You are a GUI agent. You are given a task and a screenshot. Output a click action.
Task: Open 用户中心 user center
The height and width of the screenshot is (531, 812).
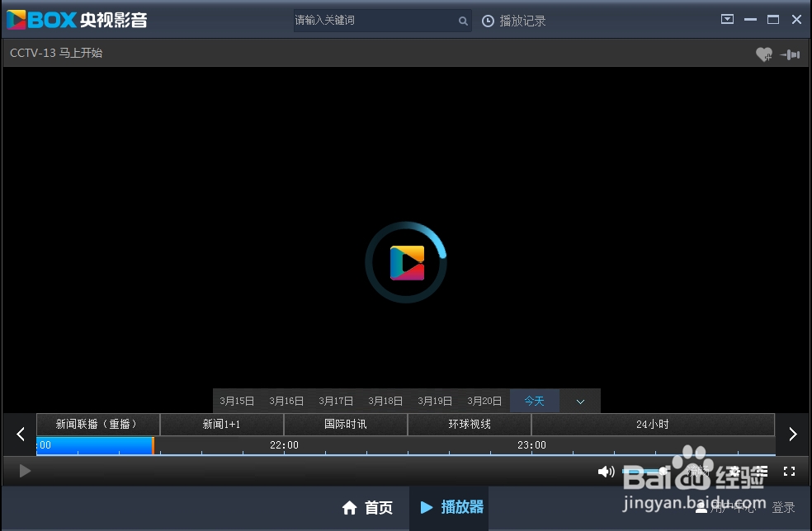pos(725,508)
